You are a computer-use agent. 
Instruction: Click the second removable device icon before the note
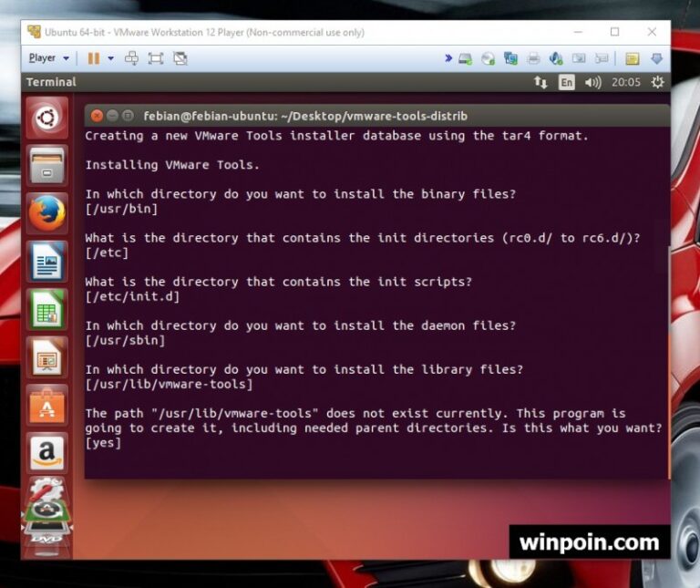602,58
